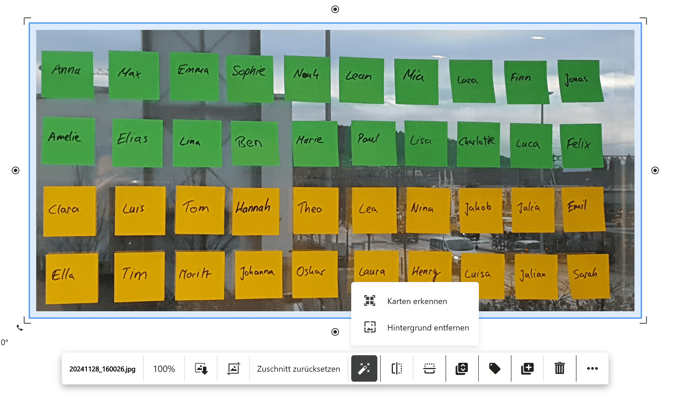Click the dashed frame icon in toolbar
Screen dimensions: 688x404
[x=429, y=368]
